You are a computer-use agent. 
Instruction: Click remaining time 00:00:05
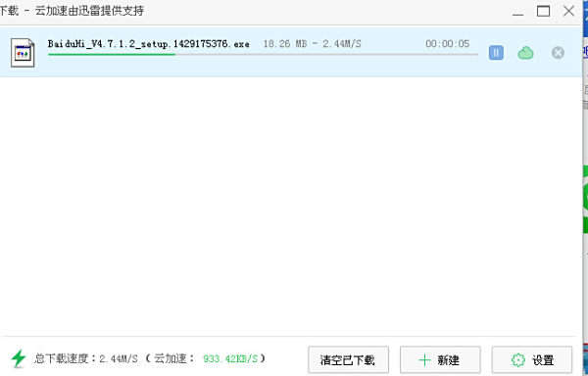coord(448,44)
